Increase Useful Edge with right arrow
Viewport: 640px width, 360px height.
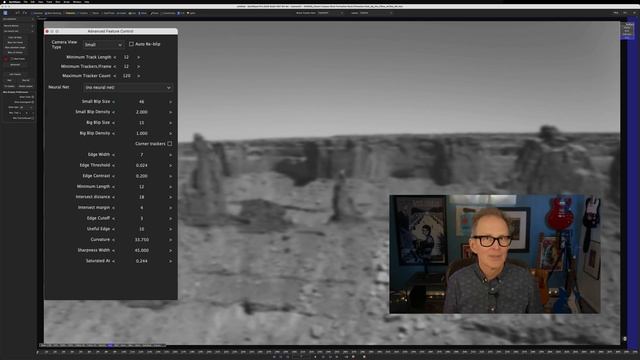(170, 229)
